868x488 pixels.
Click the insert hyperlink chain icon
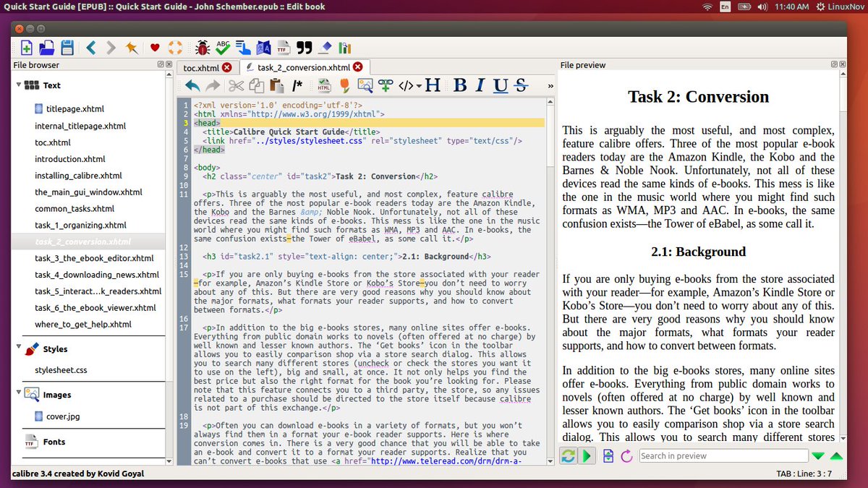coord(386,85)
